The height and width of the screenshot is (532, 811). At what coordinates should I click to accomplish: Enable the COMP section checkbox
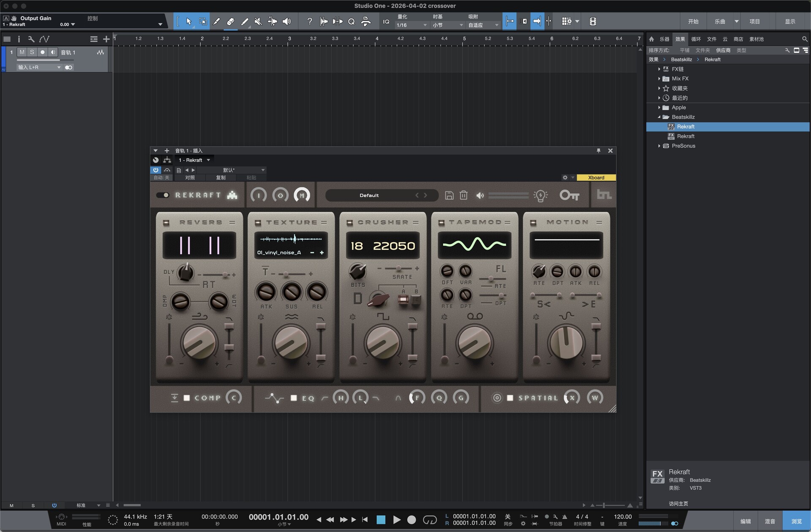pos(186,398)
